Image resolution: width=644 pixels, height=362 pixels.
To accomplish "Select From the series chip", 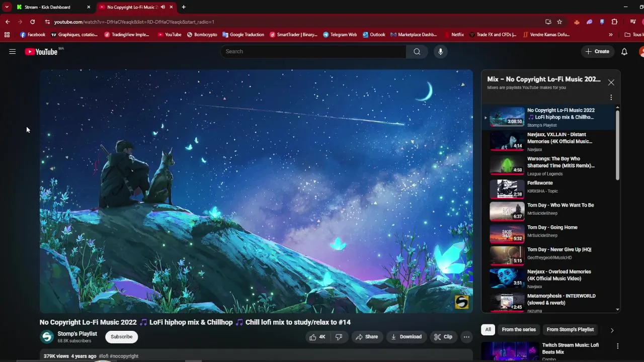I will coord(519,330).
